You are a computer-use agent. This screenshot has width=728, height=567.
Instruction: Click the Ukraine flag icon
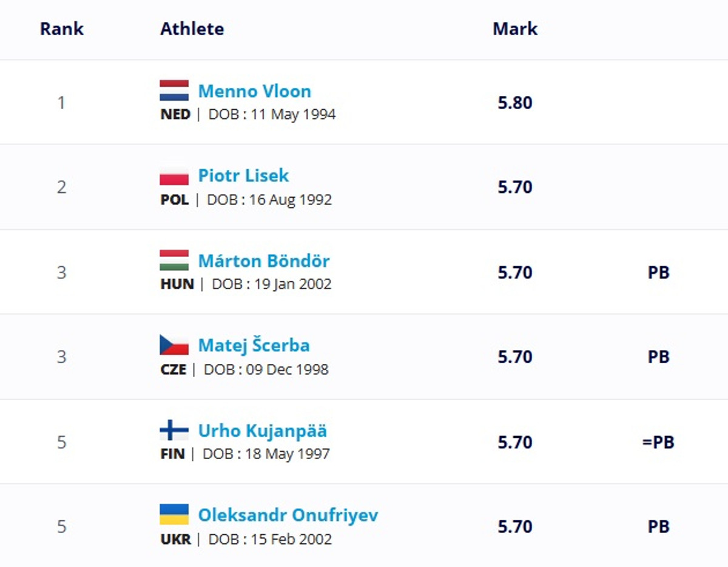click(x=174, y=515)
